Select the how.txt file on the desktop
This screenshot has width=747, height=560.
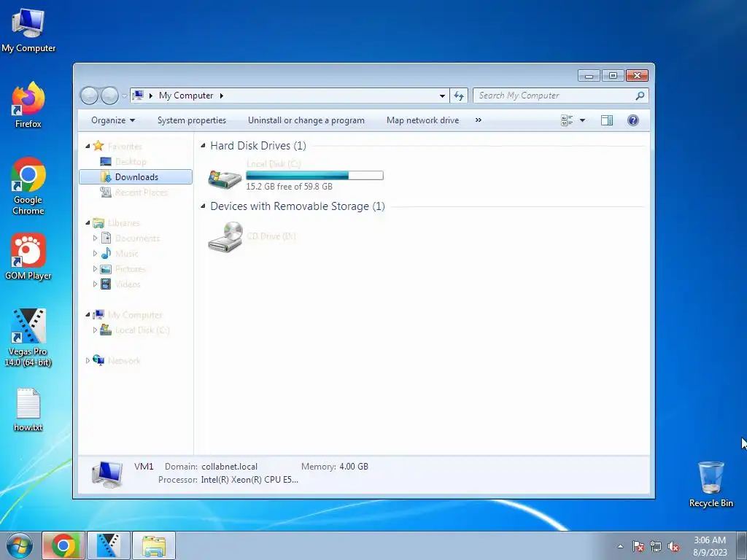point(28,410)
